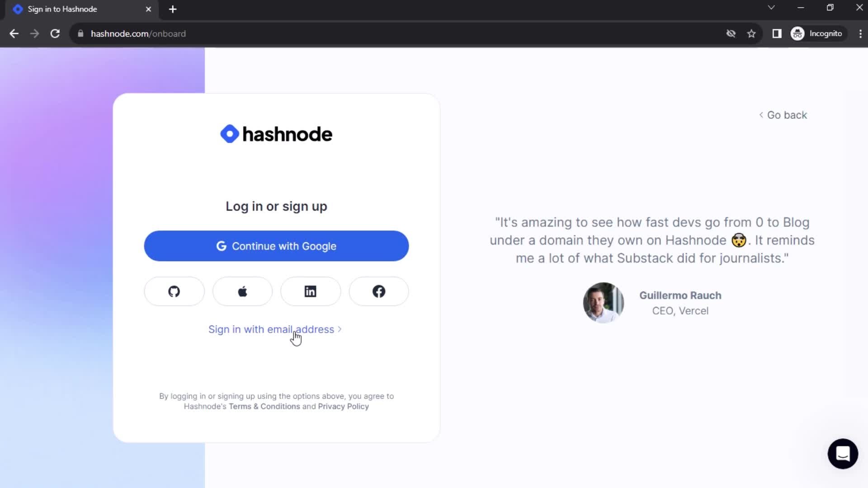Click the Google 'G' icon button

[x=221, y=246]
